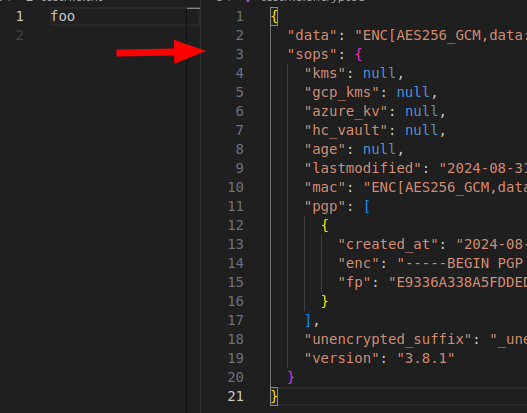Click the "created_at" key
The width and height of the screenshot is (527, 413).
coord(388,244)
